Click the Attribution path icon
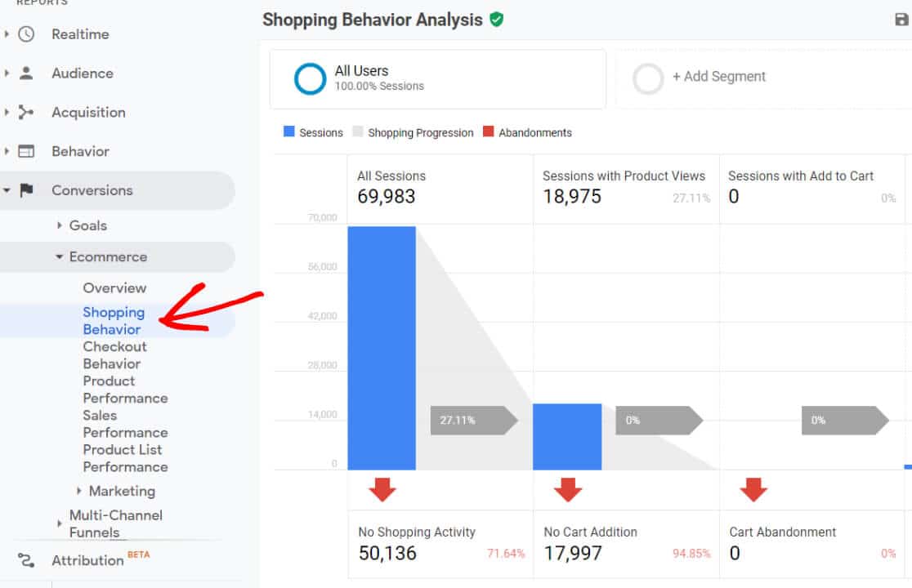The width and height of the screenshot is (912, 588). [26, 560]
